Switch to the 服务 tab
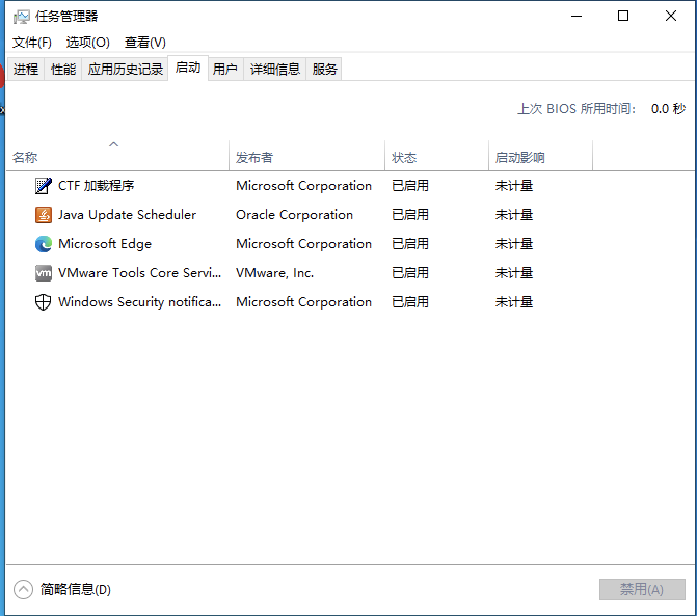The image size is (697, 616). point(325,69)
